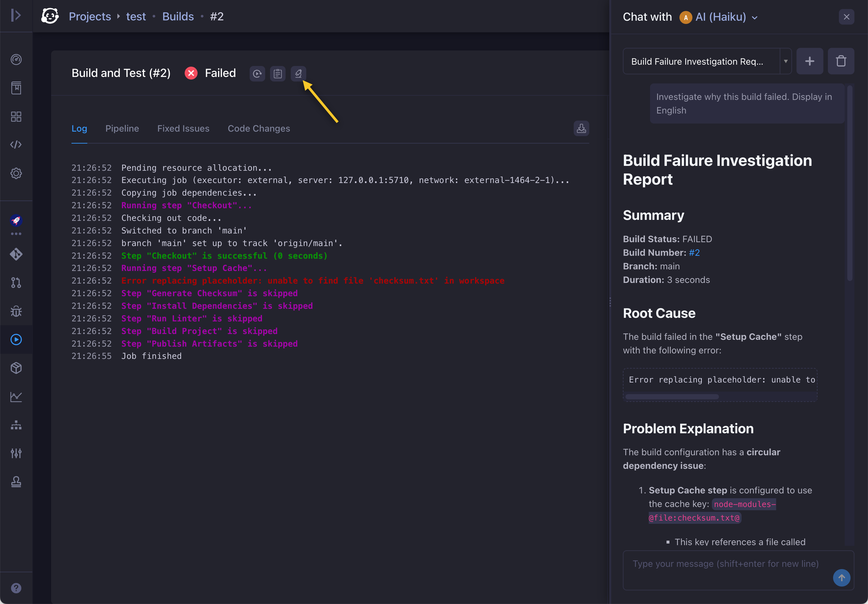The height and width of the screenshot is (604, 868).
Task: Click the code block horizontal scrollbar
Action: (672, 396)
